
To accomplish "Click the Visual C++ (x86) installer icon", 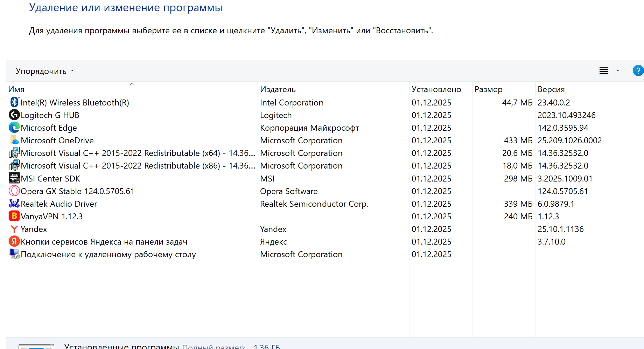I will click(14, 165).
